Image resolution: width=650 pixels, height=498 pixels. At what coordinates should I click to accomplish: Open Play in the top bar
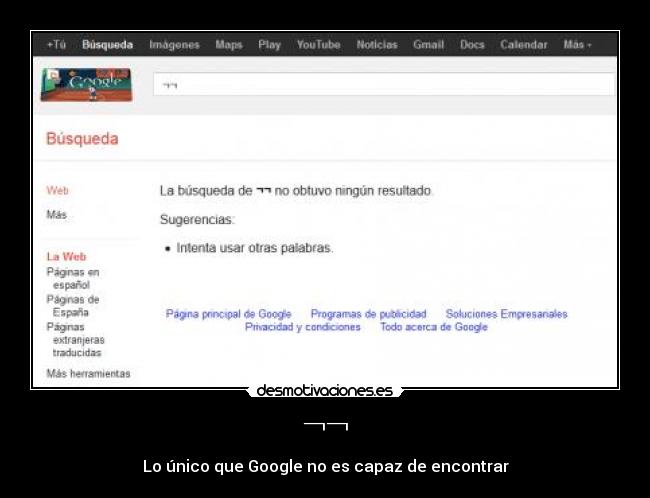(269, 45)
